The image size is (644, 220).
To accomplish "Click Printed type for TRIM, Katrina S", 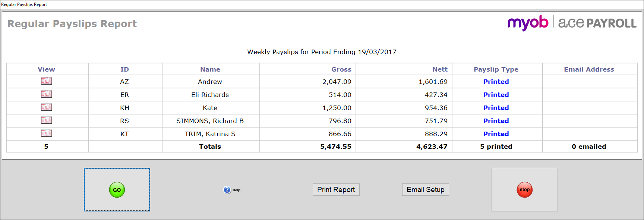I will (496, 134).
